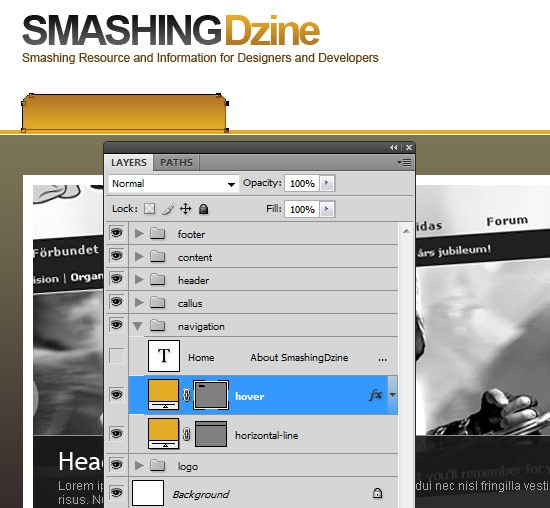Open the Fill slider arrow
Viewport: 550px width, 508px height.
pyautogui.click(x=327, y=209)
